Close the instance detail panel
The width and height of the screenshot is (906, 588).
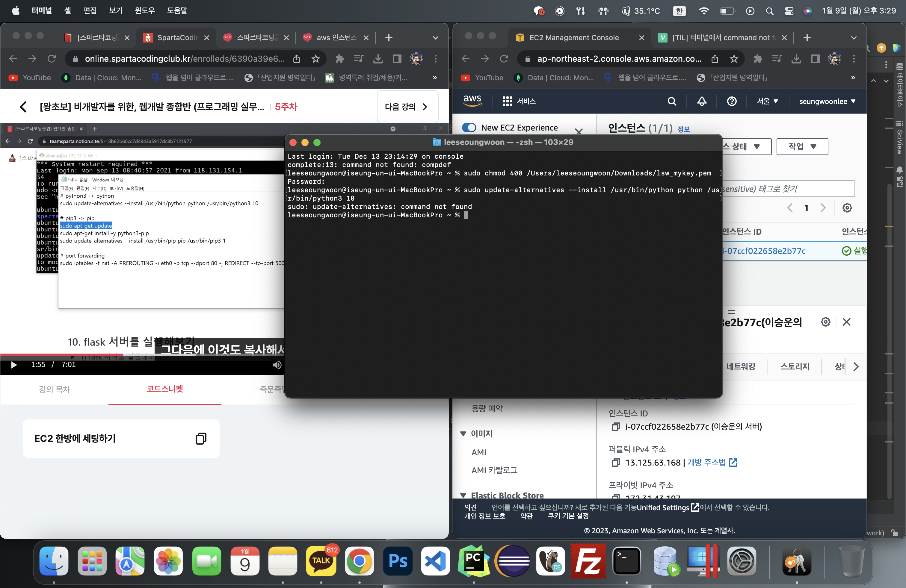click(x=847, y=322)
